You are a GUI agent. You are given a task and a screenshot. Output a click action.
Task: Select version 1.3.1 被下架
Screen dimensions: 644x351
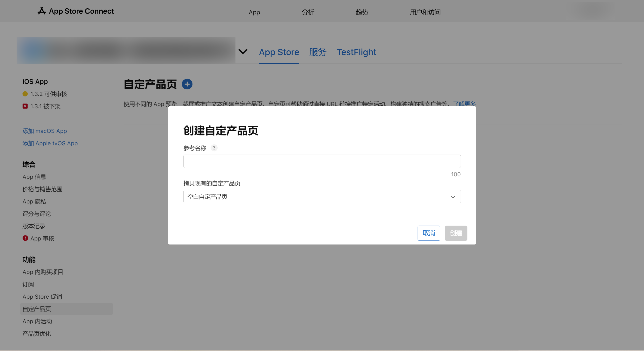pyautogui.click(x=46, y=106)
